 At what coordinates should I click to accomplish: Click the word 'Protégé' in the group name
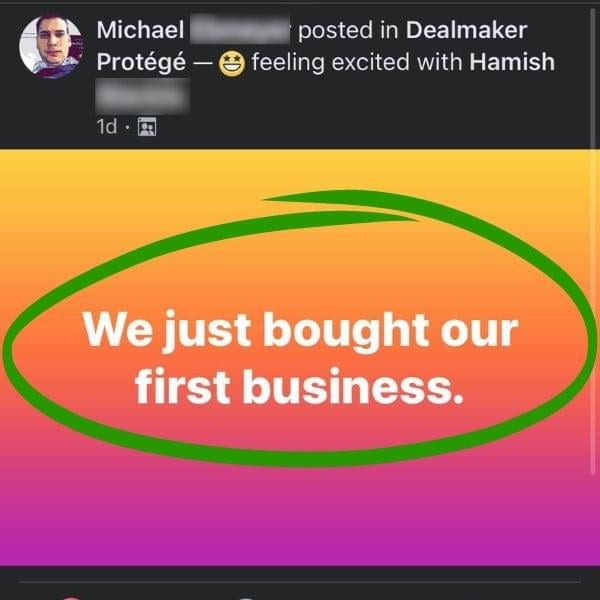point(141,62)
